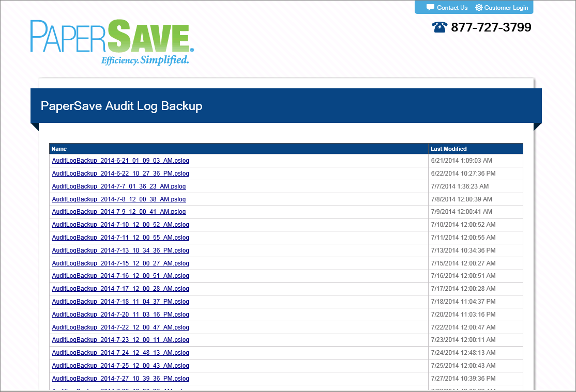The image size is (576, 392).
Task: Open AuditLogBackup_2014-7-8_12_00_38_AM.pslog
Action: click(119, 199)
